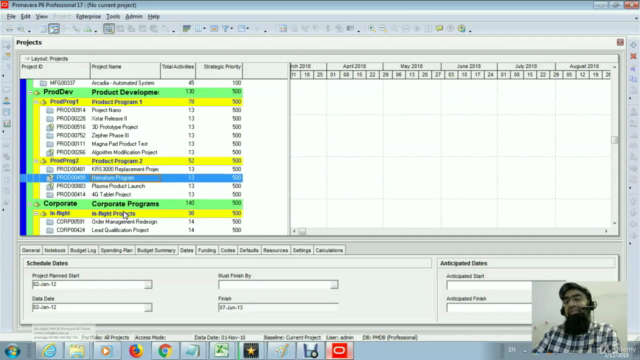The width and height of the screenshot is (640, 360).
Task: Switch to the Funding tab
Action: click(x=207, y=250)
